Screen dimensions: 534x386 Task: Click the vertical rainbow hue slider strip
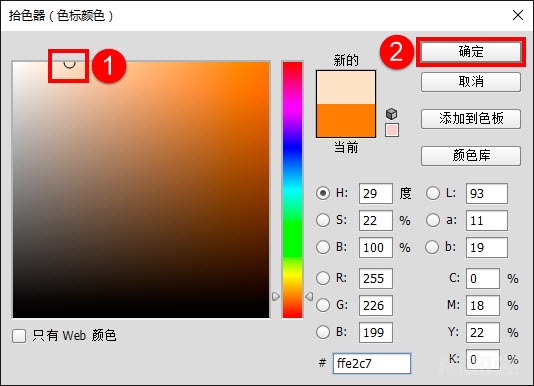[x=292, y=190]
